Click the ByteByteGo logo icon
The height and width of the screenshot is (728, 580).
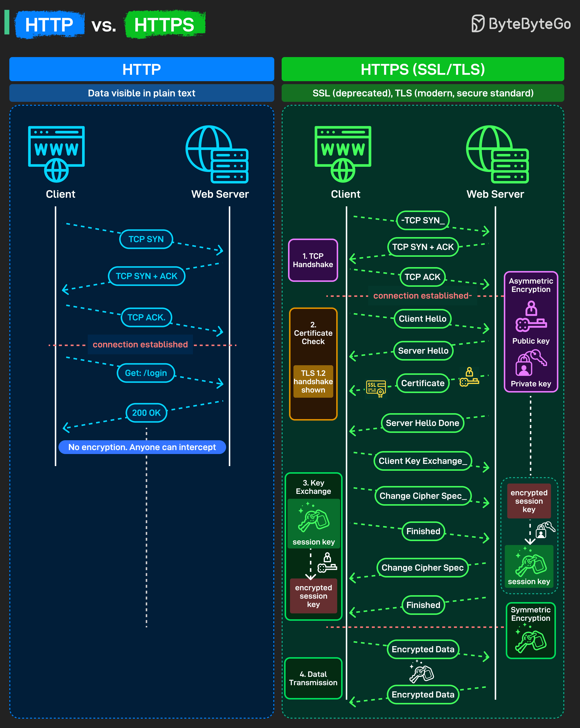click(478, 23)
